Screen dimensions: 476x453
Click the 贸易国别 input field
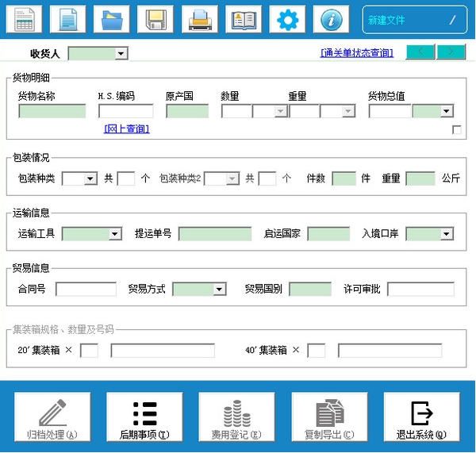pos(310,290)
